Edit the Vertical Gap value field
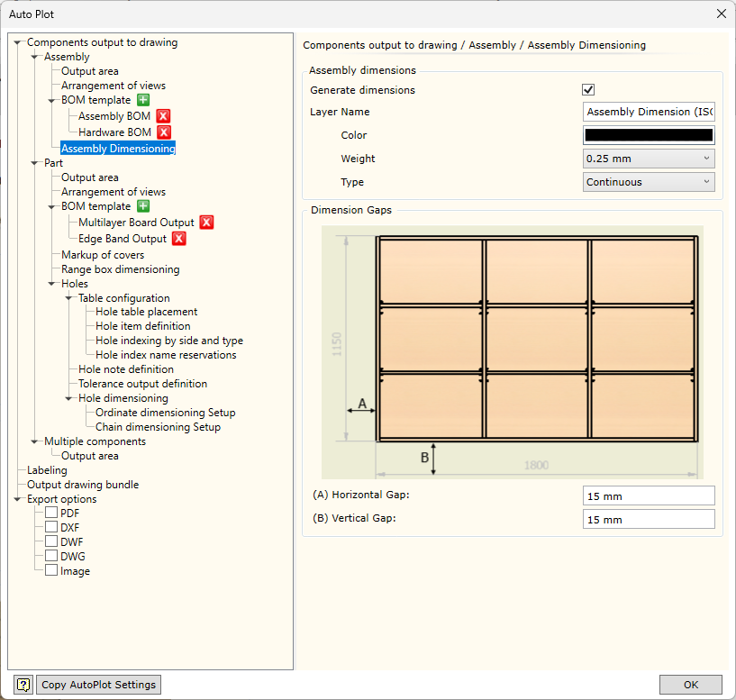 [x=649, y=519]
